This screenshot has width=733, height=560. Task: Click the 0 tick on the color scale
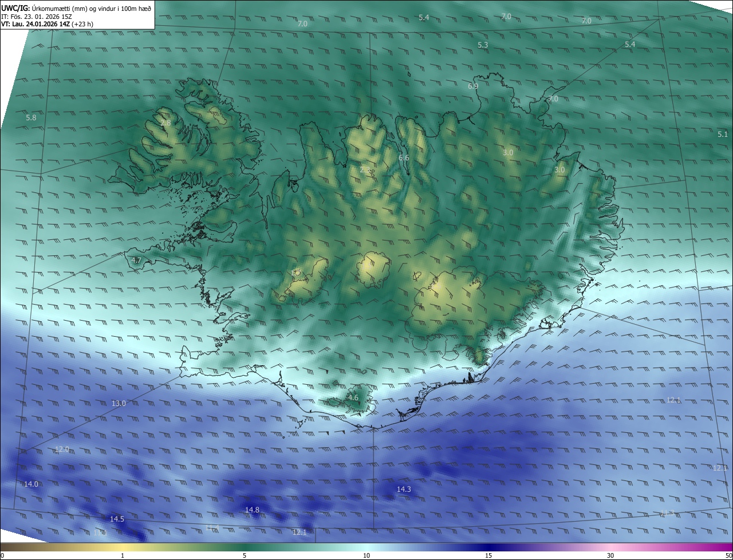2,555
